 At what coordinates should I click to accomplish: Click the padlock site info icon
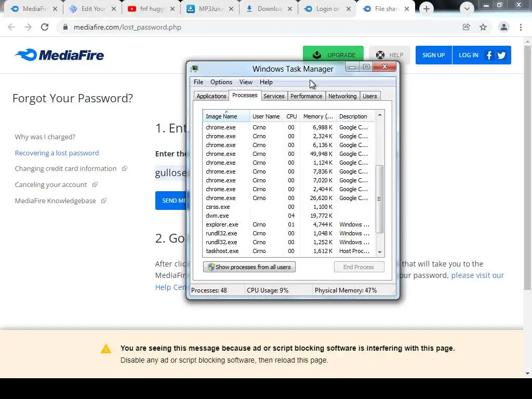[65, 27]
